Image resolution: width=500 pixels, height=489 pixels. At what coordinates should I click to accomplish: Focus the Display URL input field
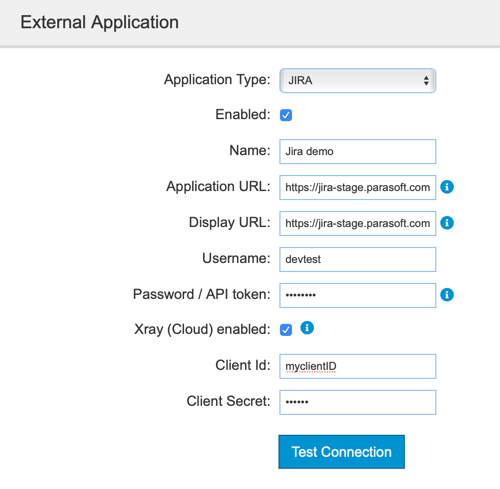tap(358, 223)
